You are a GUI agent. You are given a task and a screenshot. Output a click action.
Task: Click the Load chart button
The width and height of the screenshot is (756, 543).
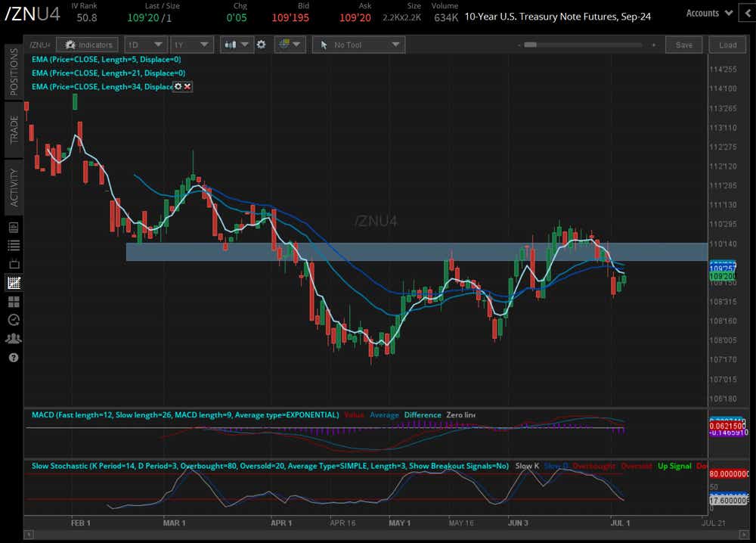(x=727, y=45)
